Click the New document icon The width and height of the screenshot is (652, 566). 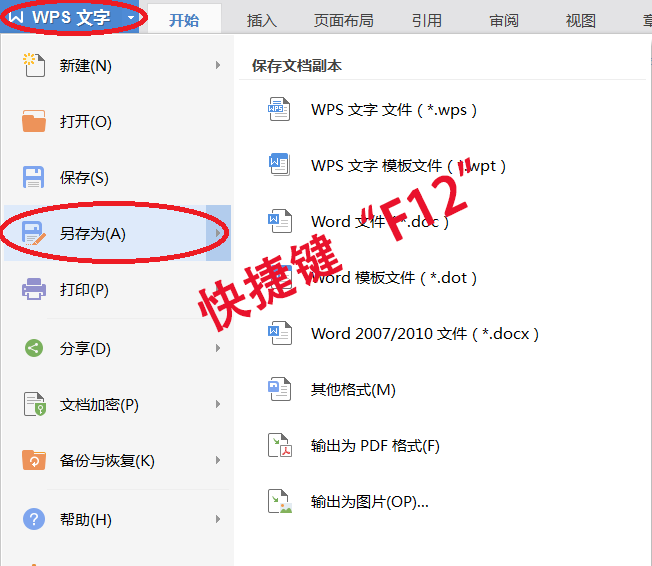click(33, 65)
